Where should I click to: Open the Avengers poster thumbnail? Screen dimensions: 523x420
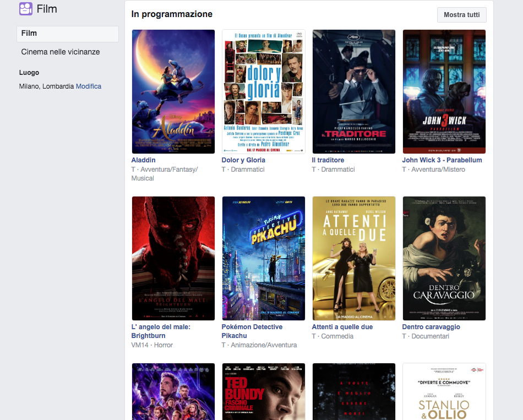(173, 391)
